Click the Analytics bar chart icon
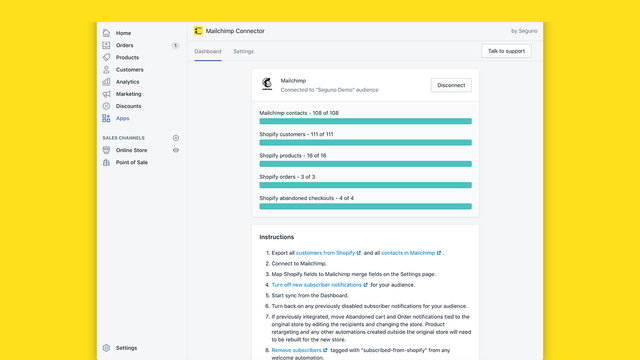Screen dimensions: 640x360 (x=106, y=82)
